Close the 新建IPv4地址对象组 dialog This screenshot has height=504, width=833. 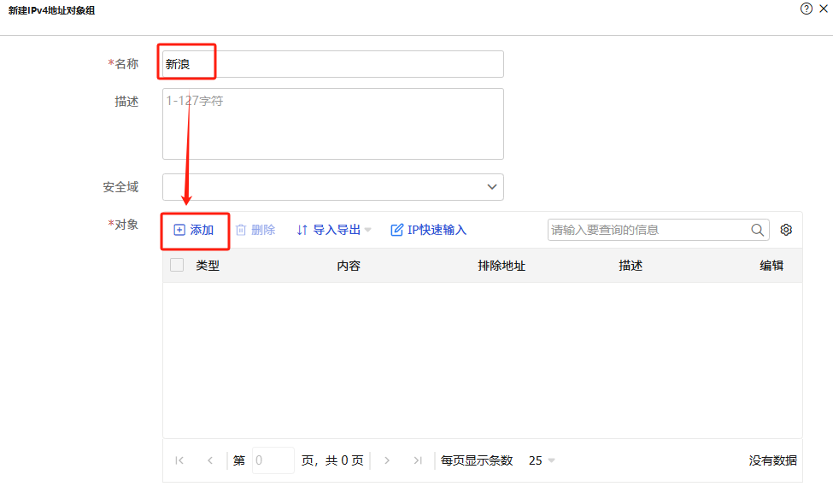(x=824, y=9)
